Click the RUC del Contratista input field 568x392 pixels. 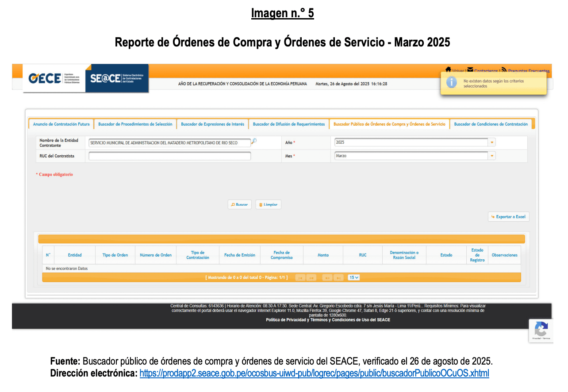tap(169, 156)
